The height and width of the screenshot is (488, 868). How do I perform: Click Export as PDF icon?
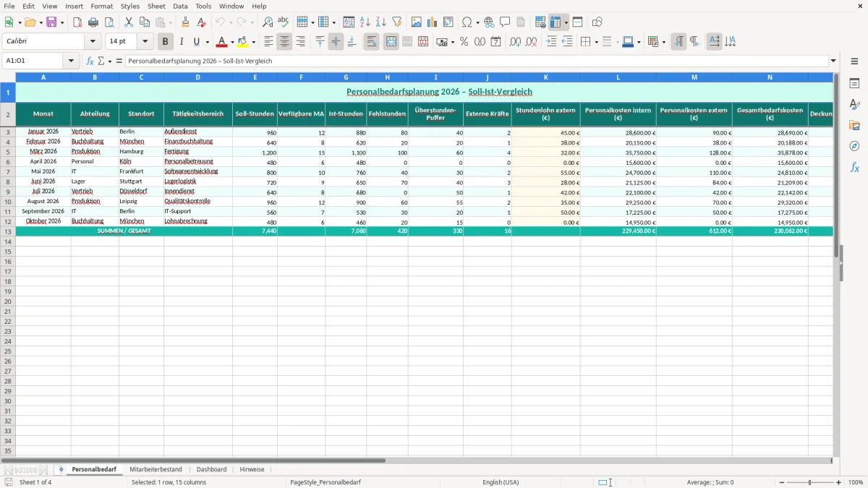pyautogui.click(x=77, y=22)
